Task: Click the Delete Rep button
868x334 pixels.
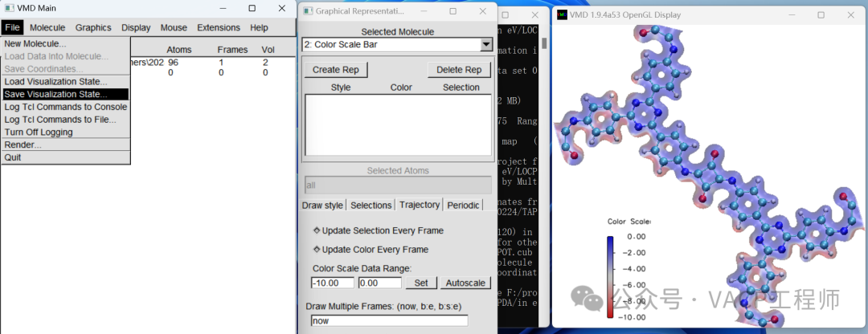Action: point(459,70)
